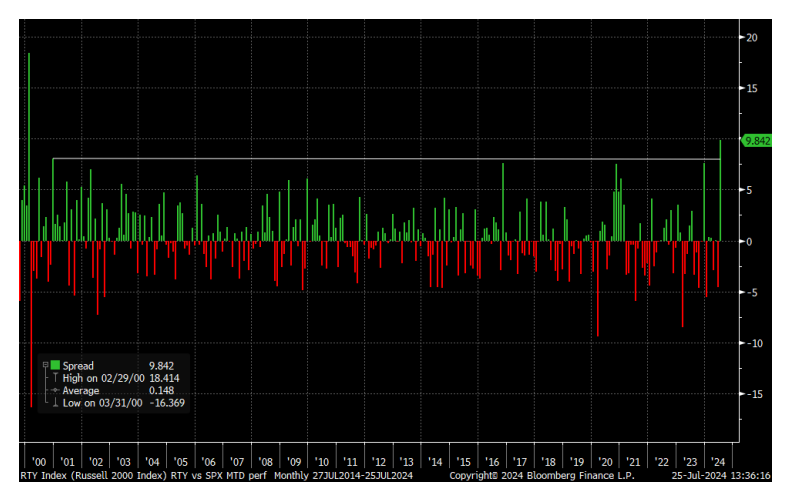Collapse the Spread legend tree toggle
The height and width of the screenshot is (501, 789).
(45, 366)
